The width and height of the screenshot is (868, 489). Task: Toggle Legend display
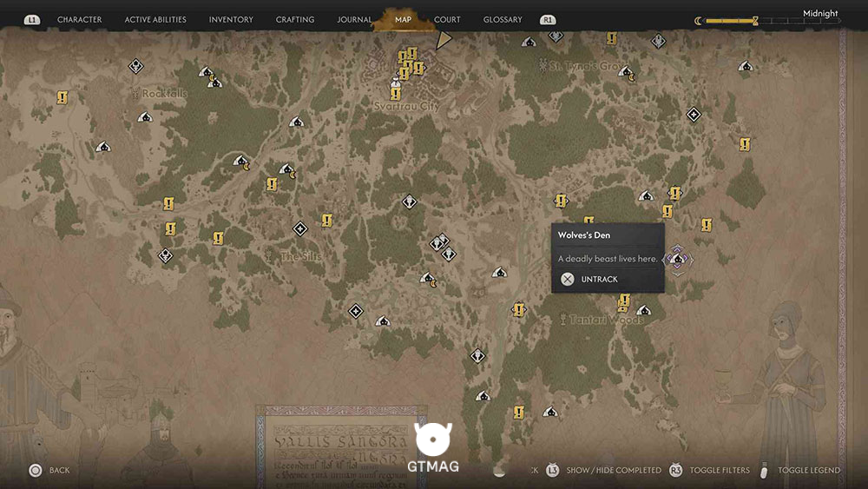(809, 470)
